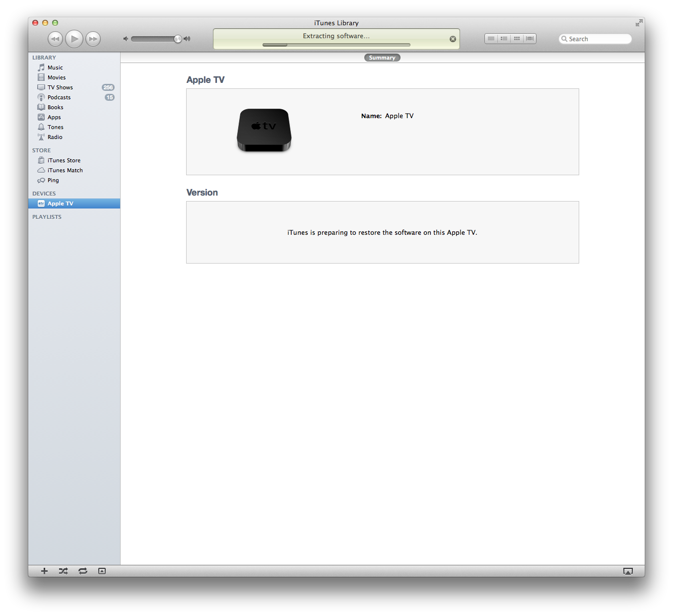The width and height of the screenshot is (673, 616).
Task: Open Ping in the sidebar
Action: pyautogui.click(x=74, y=180)
